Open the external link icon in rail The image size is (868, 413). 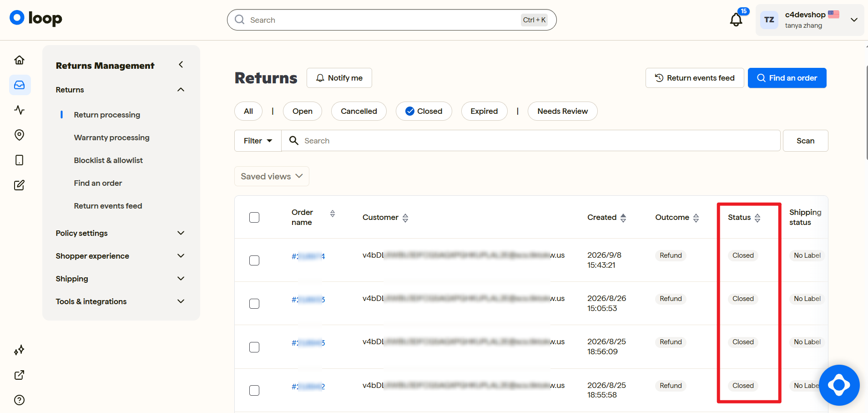pos(19,375)
